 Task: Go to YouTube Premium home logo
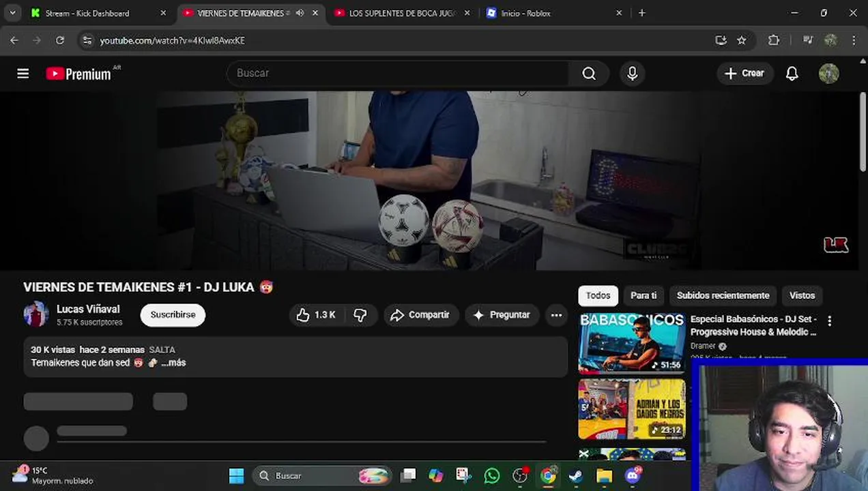[78, 74]
